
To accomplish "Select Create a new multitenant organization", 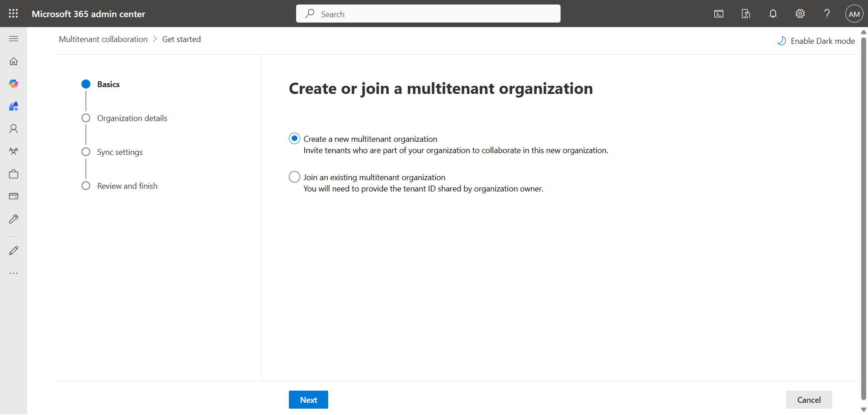I will (x=294, y=139).
